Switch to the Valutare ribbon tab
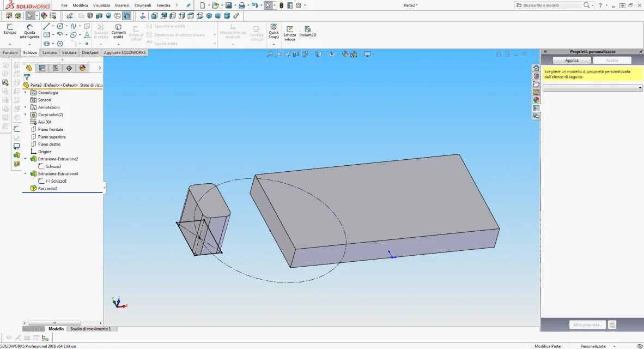Image resolution: width=644 pixels, height=349 pixels. (69, 52)
